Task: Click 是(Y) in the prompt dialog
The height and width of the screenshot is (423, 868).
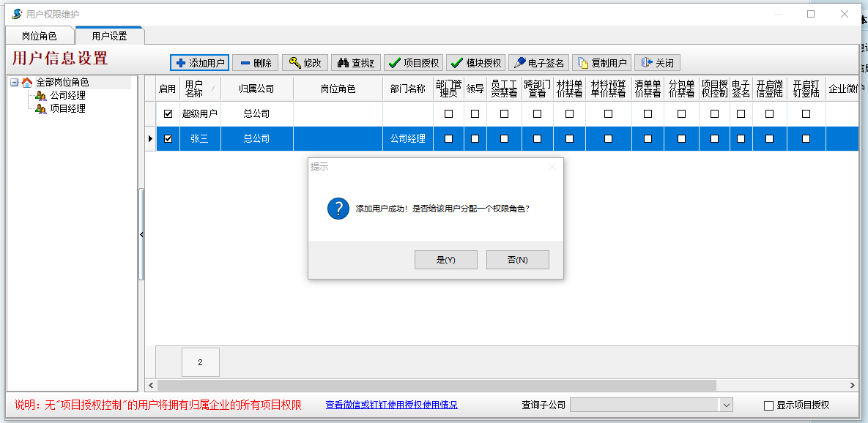Action: [x=445, y=260]
